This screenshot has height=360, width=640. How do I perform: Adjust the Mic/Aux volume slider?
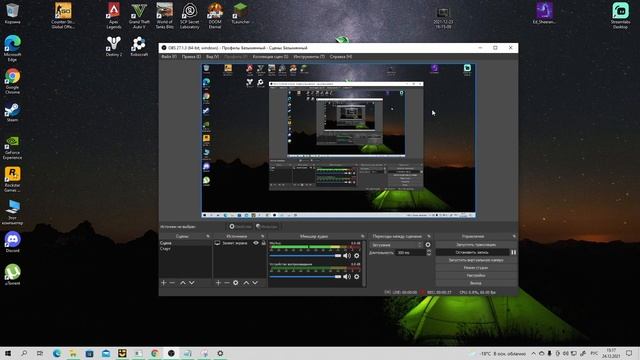305,256
